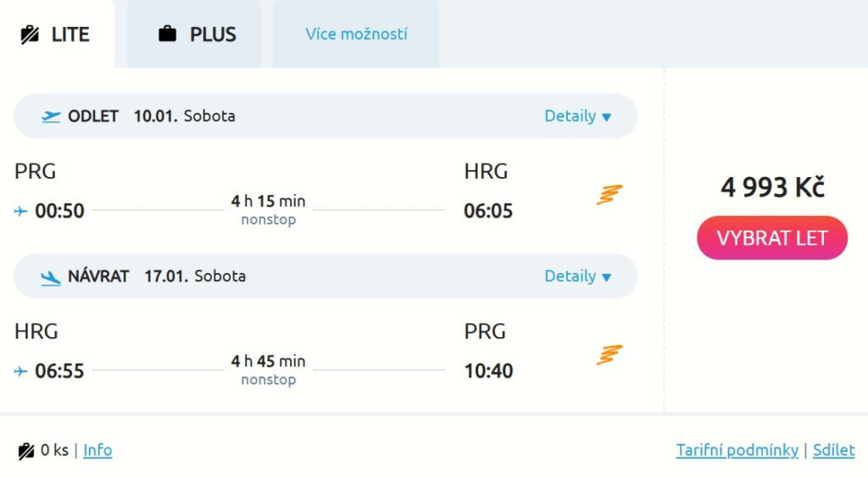Click the landing plane icon beside NÁVRAT
Image resolution: width=868 pixels, height=478 pixels.
[51, 276]
